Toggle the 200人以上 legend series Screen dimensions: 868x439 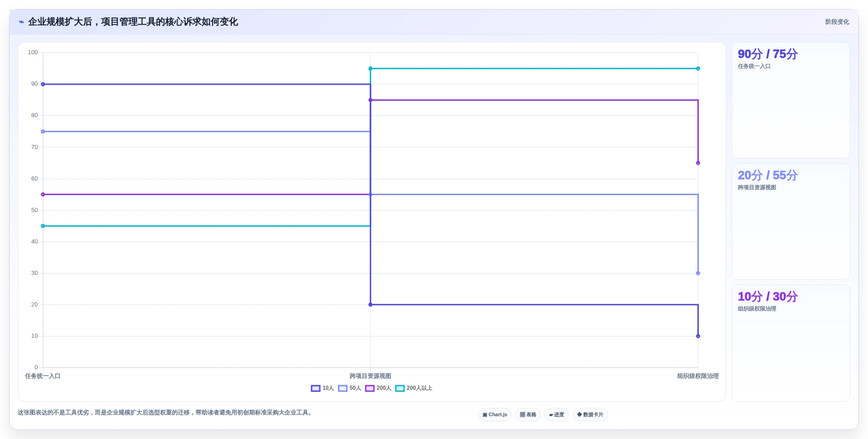[414, 388]
